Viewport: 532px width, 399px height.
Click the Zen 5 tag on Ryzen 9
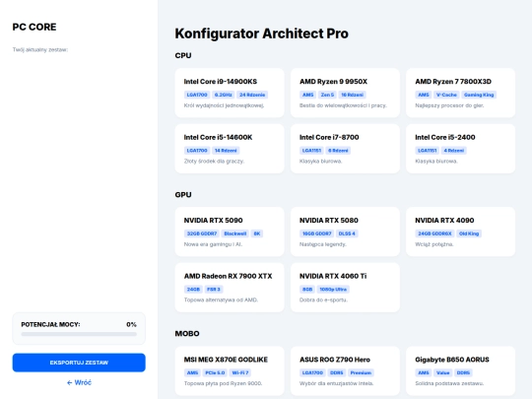click(x=327, y=95)
